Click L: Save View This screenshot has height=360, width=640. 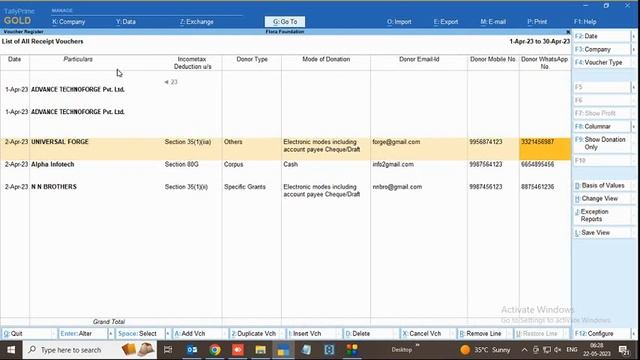[x=602, y=232]
